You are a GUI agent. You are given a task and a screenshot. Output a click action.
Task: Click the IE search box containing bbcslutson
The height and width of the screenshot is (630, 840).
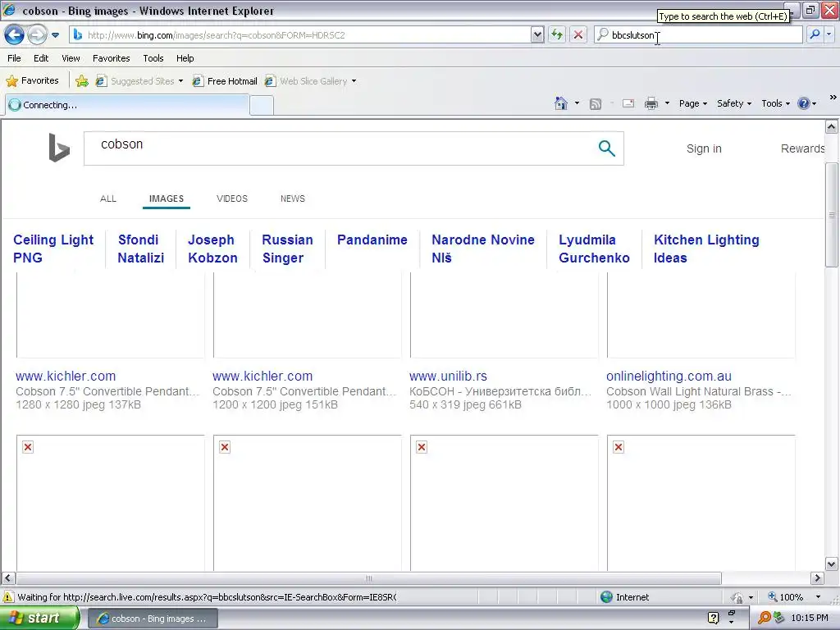pos(698,34)
